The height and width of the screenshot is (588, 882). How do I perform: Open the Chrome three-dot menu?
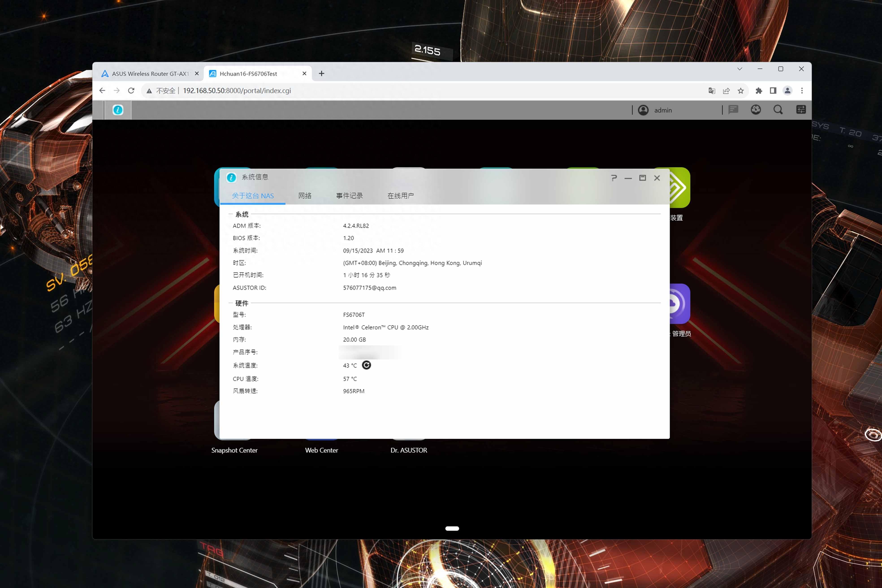tap(802, 91)
